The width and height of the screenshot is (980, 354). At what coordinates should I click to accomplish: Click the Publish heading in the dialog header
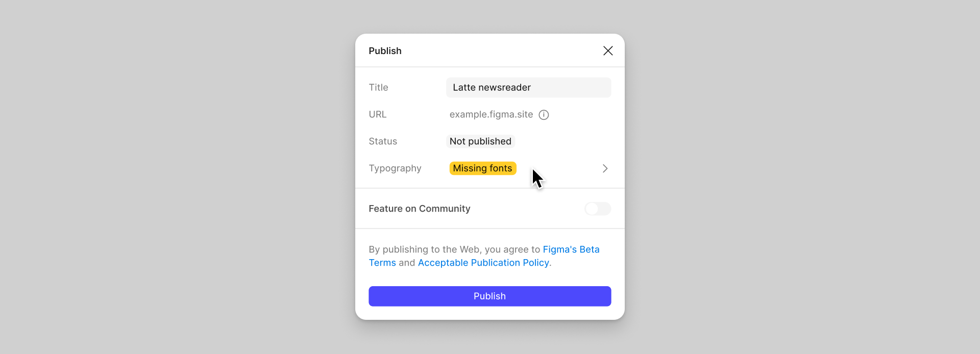tap(385, 51)
